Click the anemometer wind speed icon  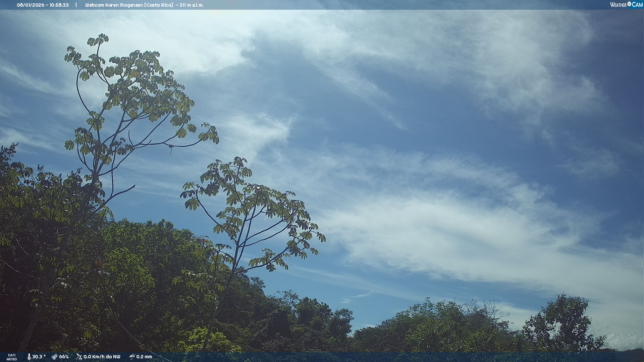79,357
